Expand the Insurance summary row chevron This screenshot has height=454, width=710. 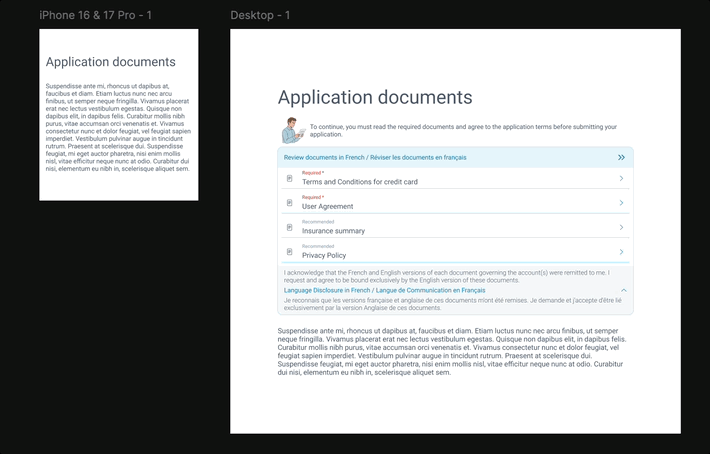tap(621, 227)
